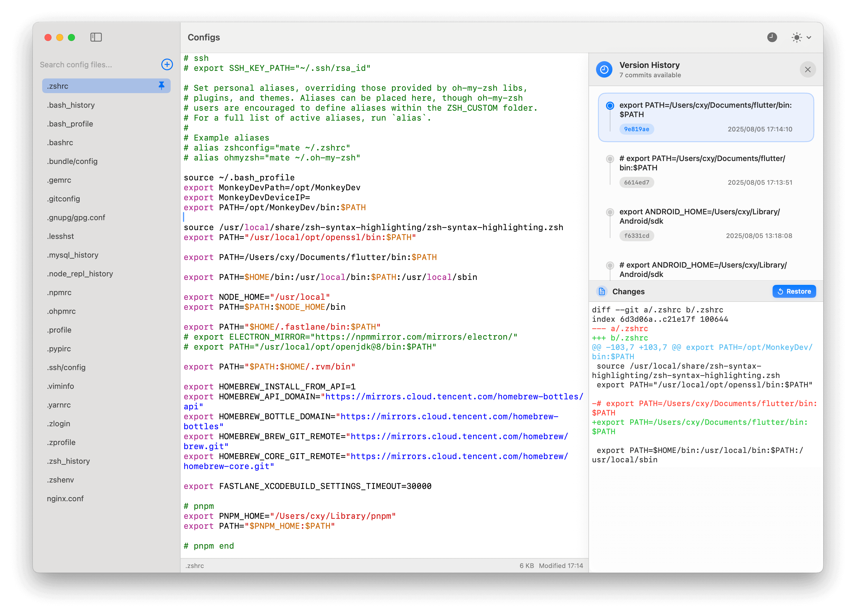Toggle the sidebar panel icon
Viewport: 856px width, 616px height.
96,37
